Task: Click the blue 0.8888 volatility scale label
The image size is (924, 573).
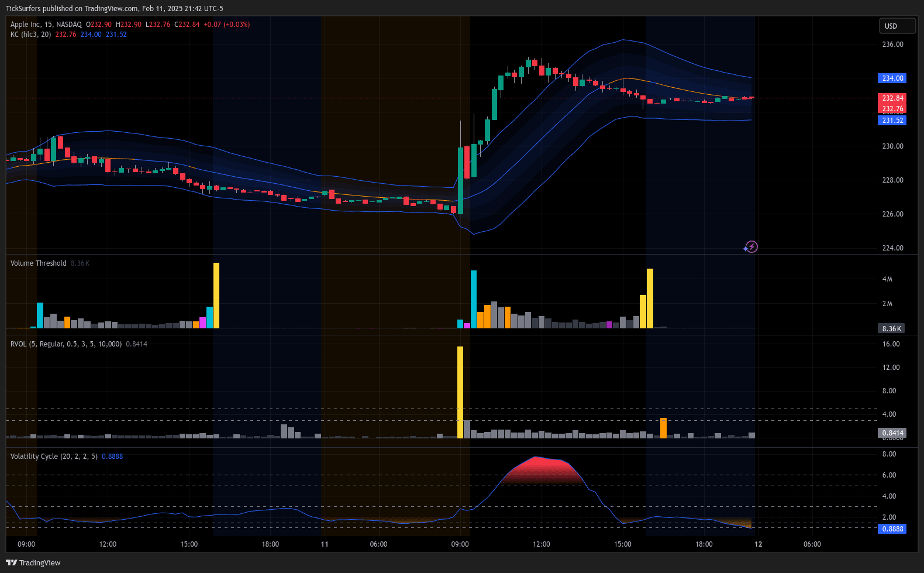Action: [892, 529]
